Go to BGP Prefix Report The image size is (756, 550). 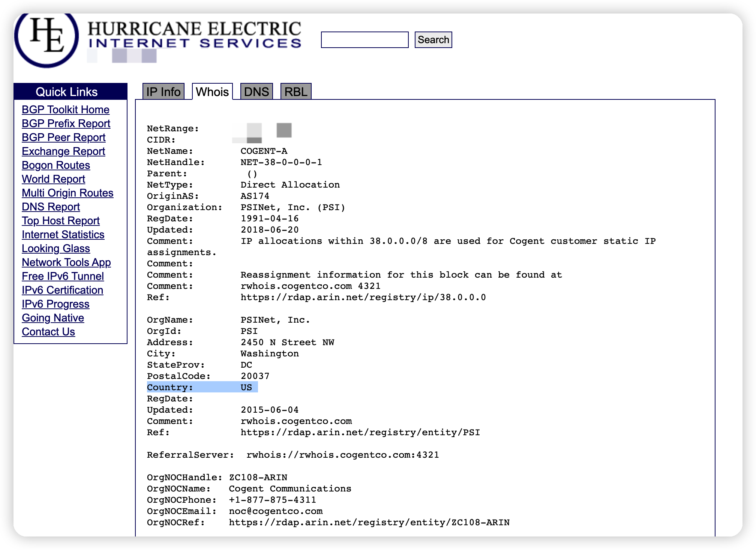click(66, 123)
